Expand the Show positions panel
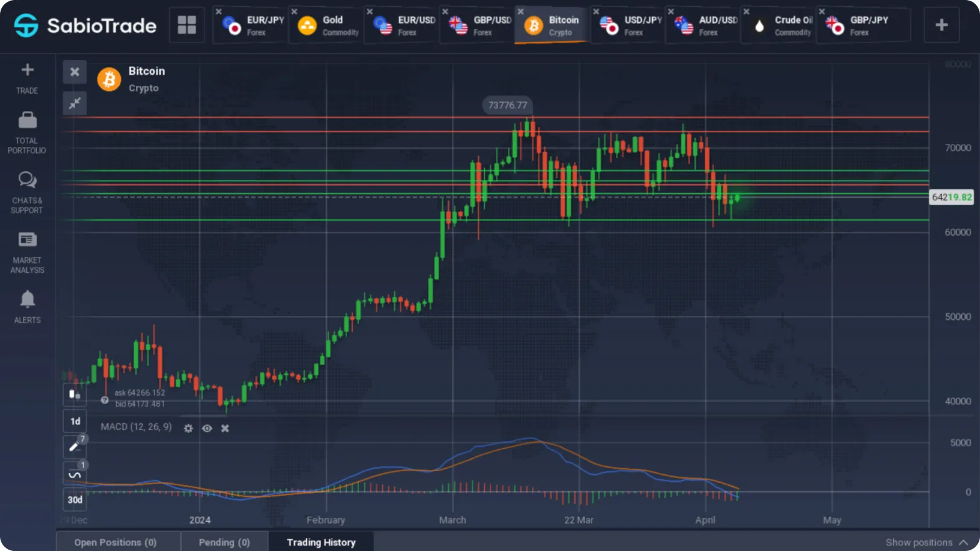 [x=926, y=542]
